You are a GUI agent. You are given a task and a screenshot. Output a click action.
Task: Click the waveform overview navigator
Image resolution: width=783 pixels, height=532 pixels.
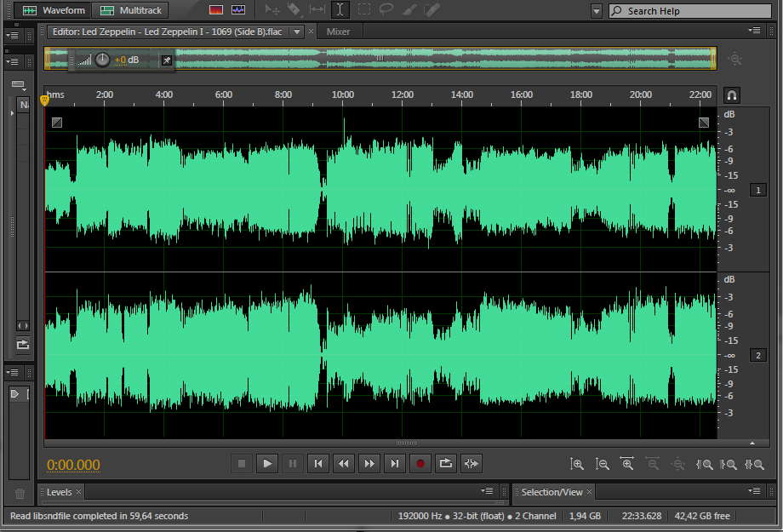[380, 59]
